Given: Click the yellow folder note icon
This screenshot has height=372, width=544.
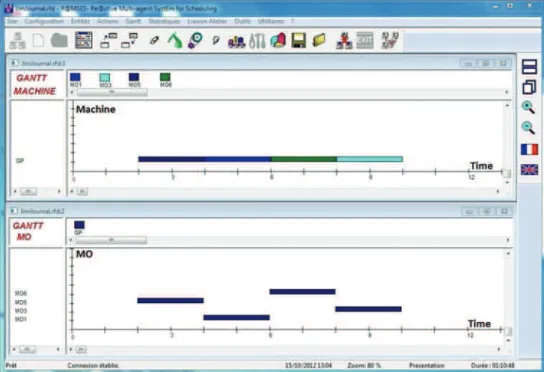Looking at the screenshot, I should point(319,40).
